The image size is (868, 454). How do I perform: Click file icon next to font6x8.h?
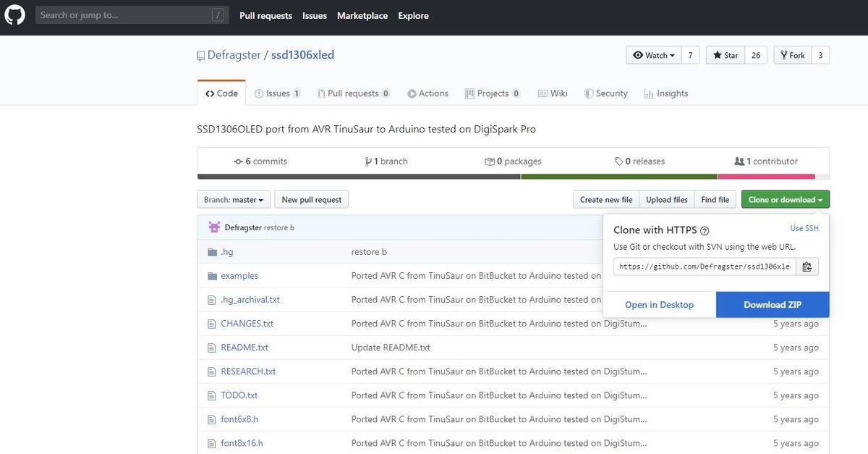[x=212, y=419]
